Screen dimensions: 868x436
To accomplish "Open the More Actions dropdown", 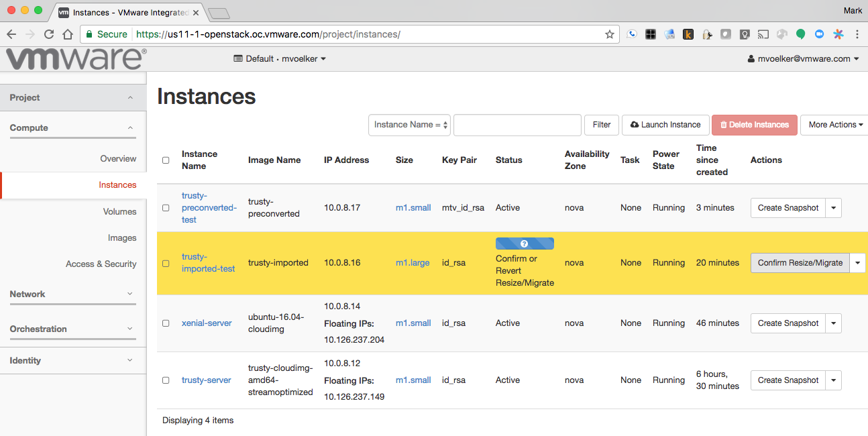I will 834,125.
